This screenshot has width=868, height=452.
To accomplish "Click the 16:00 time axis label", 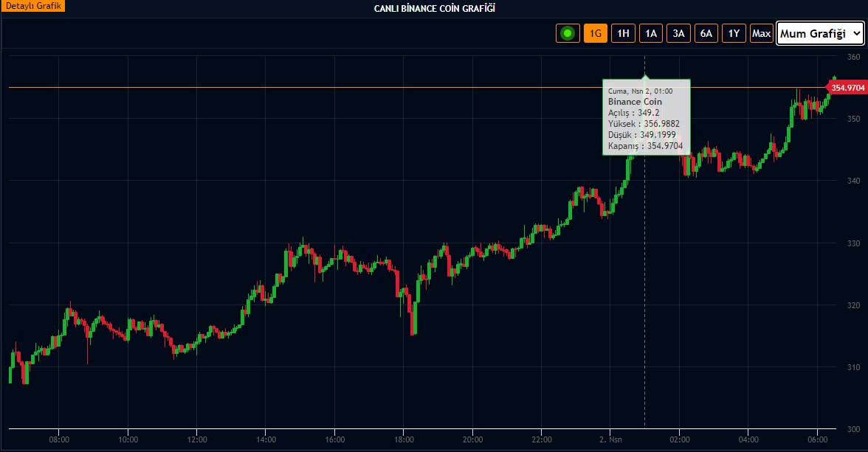I will pos(335,439).
